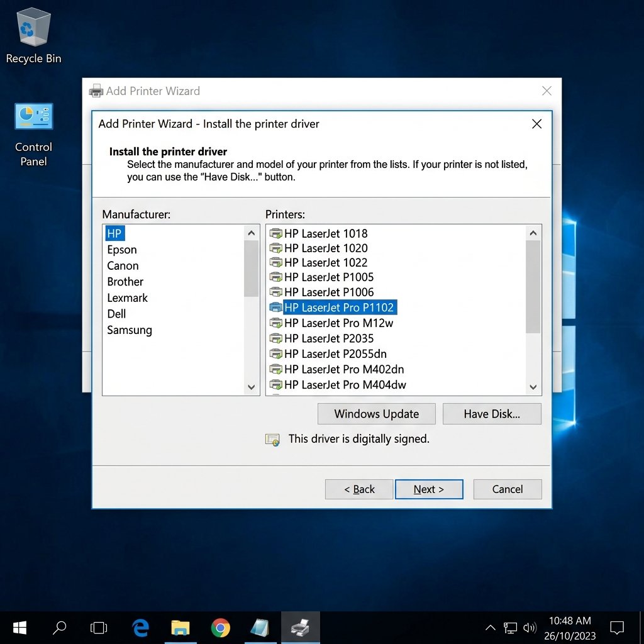Select Epson manufacturer
This screenshot has width=644, height=644.
122,250
